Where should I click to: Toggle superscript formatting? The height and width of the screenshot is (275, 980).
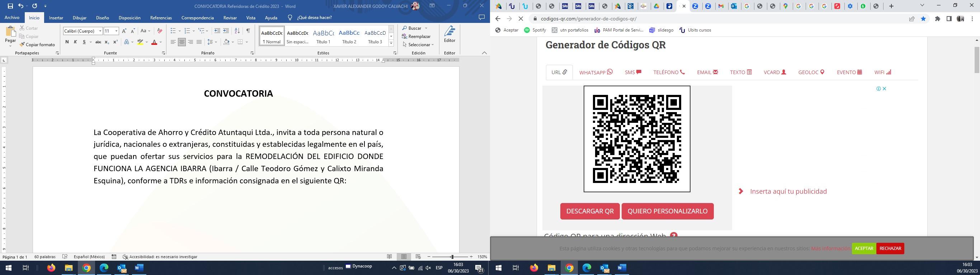tap(116, 42)
